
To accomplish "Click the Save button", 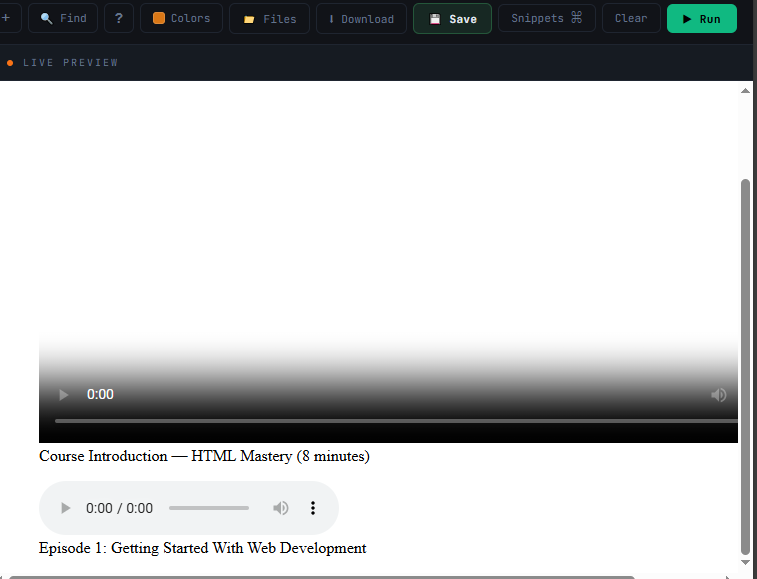I will coord(452,19).
